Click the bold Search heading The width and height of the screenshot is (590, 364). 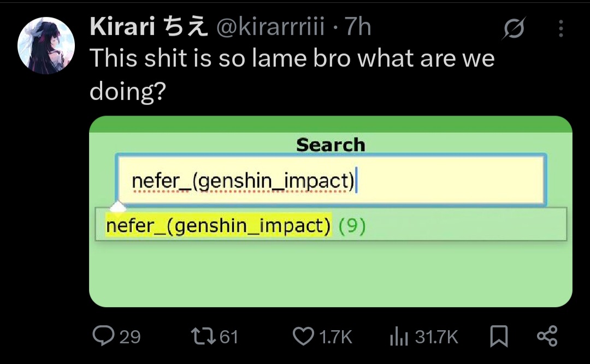(x=331, y=145)
